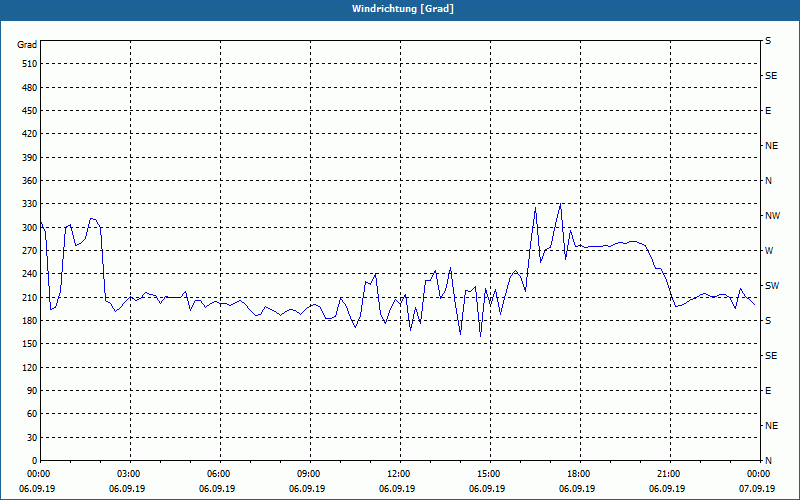Pick the 180 y-axis value
This screenshot has width=800, height=500.
[x=30, y=321]
